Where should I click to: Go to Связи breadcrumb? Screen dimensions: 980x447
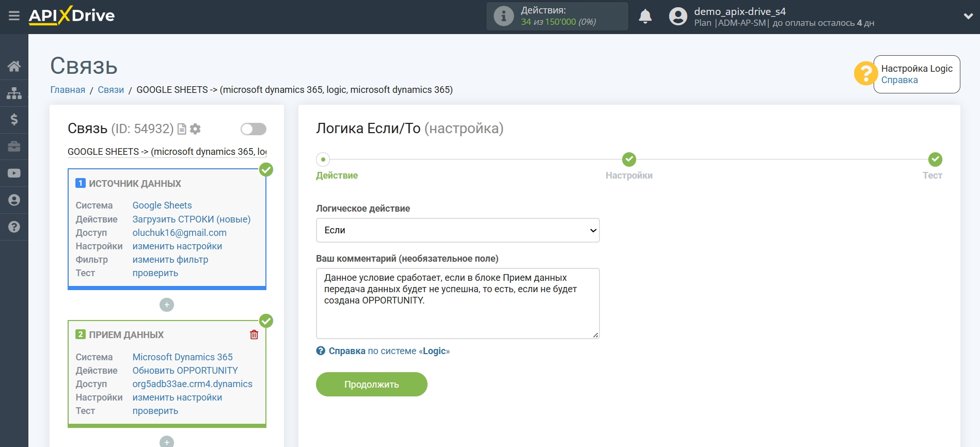pyautogui.click(x=111, y=90)
